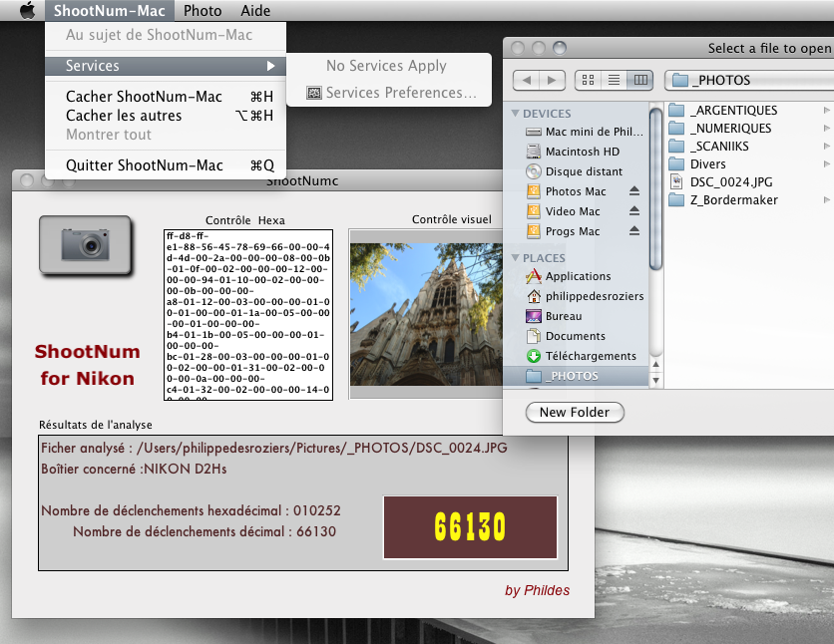Open Photos Mac volume in sidebar
The image size is (834, 644).
pos(566,191)
